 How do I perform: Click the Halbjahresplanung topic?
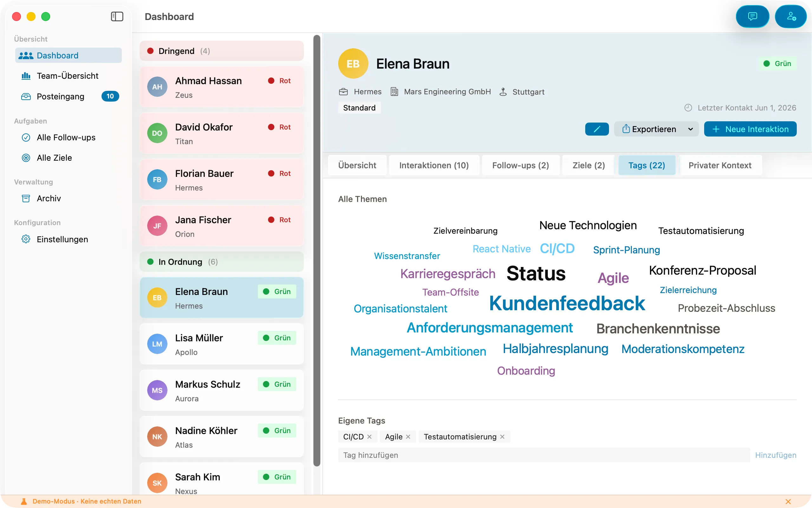[555, 349]
